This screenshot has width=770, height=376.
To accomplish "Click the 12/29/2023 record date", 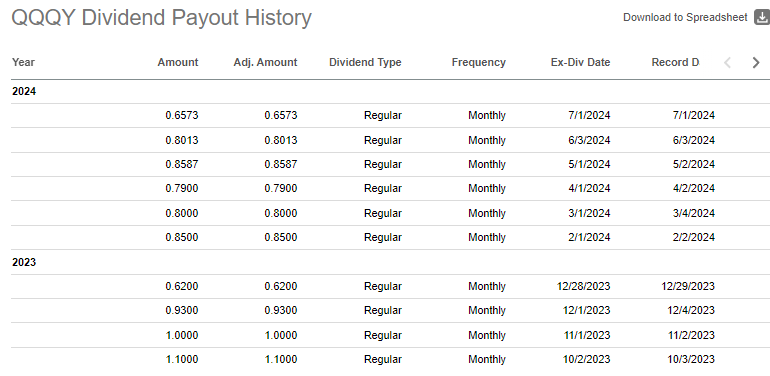I will 688,286.
